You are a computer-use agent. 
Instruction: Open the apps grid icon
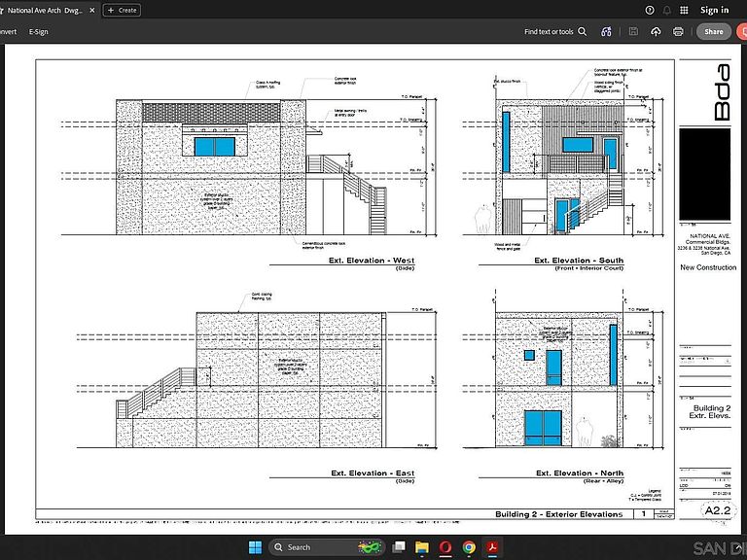[684, 10]
